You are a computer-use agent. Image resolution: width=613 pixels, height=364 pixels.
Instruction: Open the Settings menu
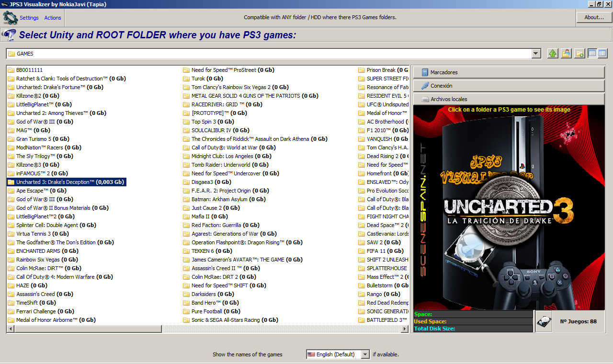(29, 18)
